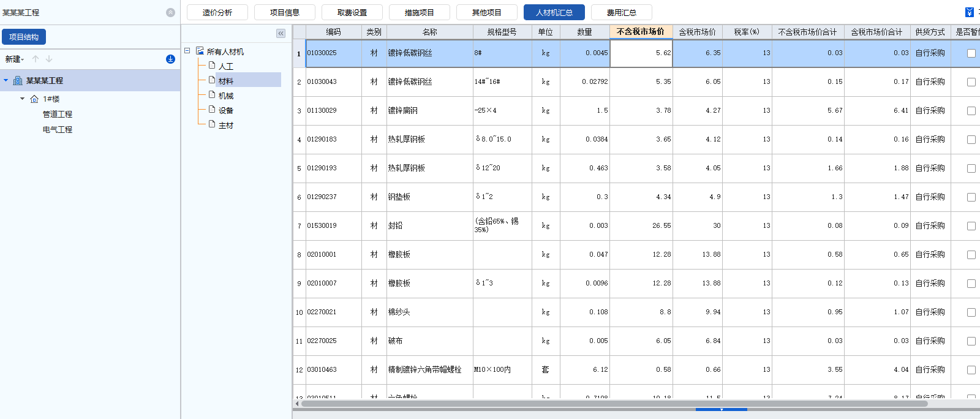The width and height of the screenshot is (980, 419).
Task: Tick the checkbox for row 01290183
Action: (x=971, y=140)
